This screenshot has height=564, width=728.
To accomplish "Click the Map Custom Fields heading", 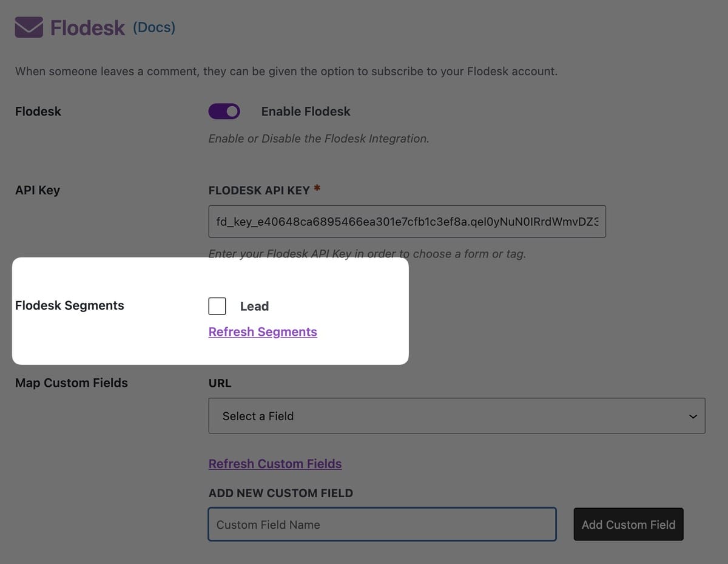I will click(71, 383).
